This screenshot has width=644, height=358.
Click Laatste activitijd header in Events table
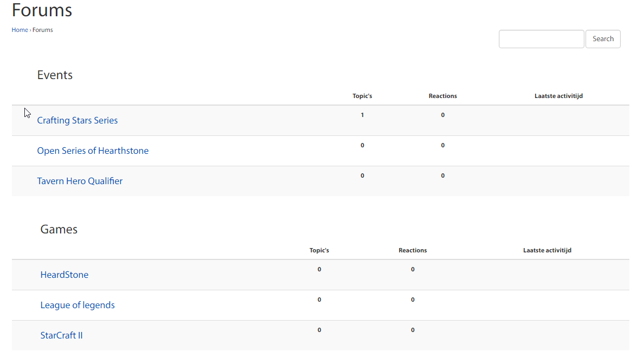[558, 96]
